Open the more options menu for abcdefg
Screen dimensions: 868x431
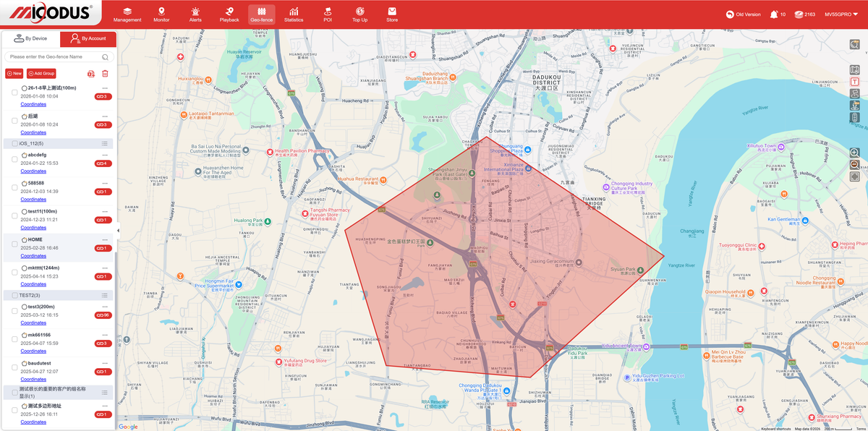[x=105, y=154]
